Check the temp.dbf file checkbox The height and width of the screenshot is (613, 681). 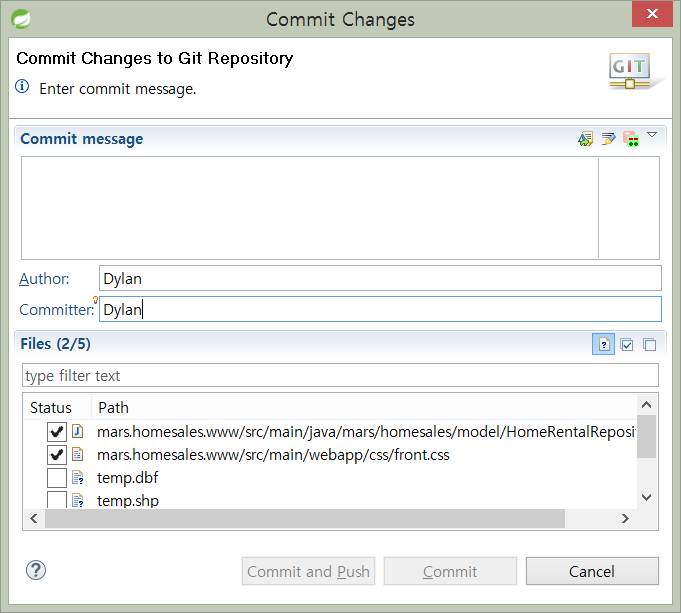(57, 478)
